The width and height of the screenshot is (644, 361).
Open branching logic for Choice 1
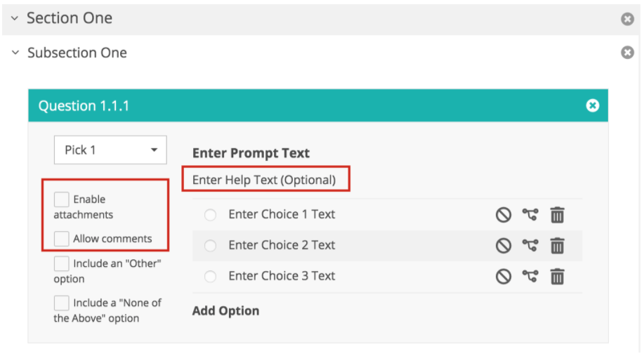(530, 214)
